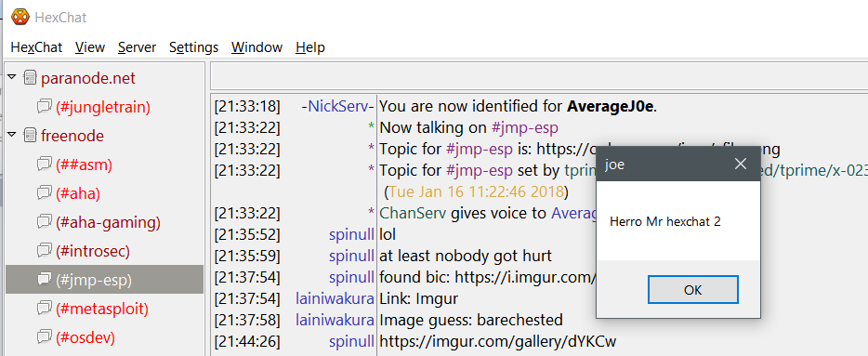Click the #jungletrain channel chat icon

(x=45, y=106)
